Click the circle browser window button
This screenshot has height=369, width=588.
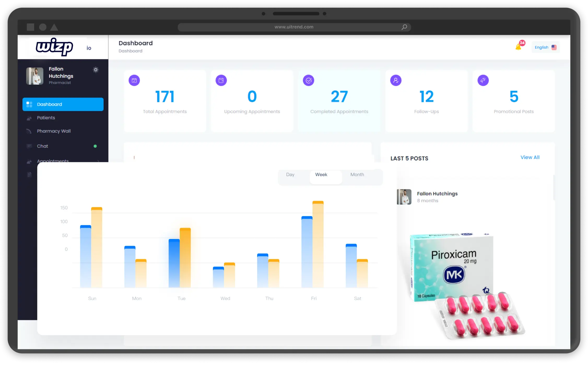click(x=43, y=27)
